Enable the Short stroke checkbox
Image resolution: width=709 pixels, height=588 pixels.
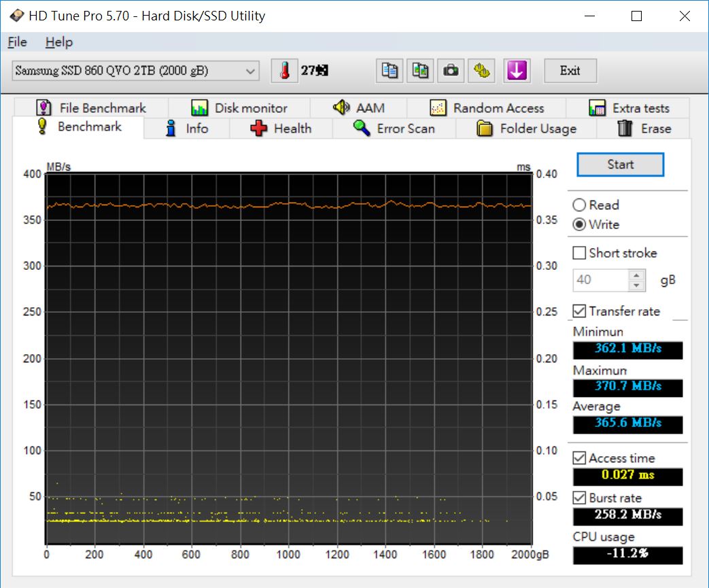pos(579,253)
